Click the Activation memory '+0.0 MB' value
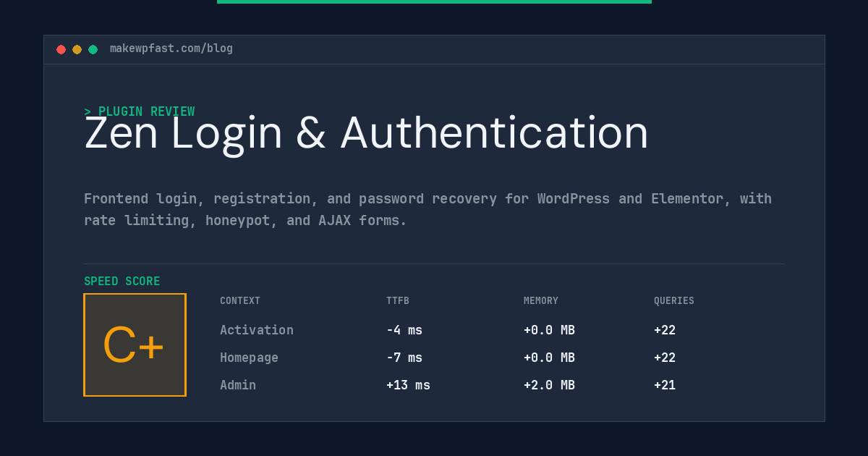Viewport: 868px width, 456px height. pyautogui.click(x=549, y=330)
